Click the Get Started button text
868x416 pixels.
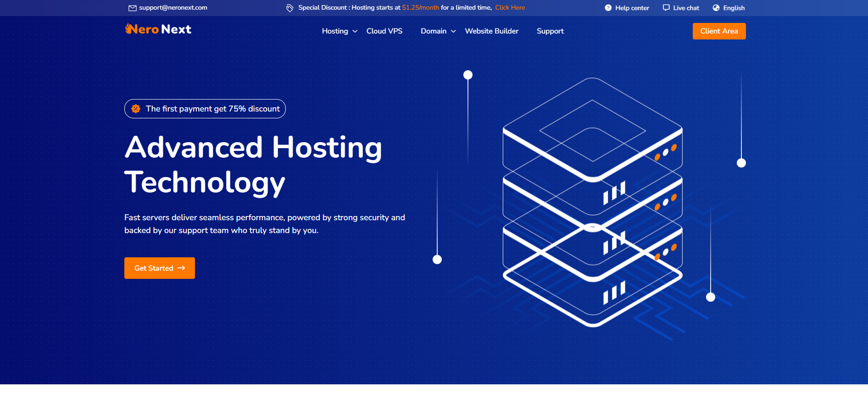[154, 268]
